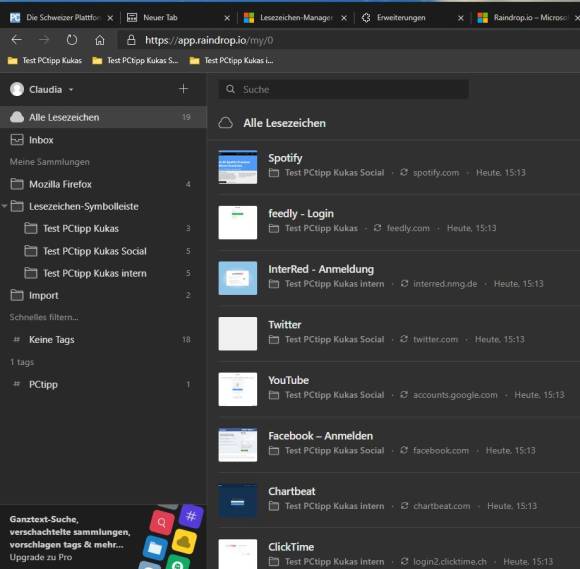The width and height of the screenshot is (580, 569).
Task: Click feedly.com domain under feedly
Action: (408, 228)
